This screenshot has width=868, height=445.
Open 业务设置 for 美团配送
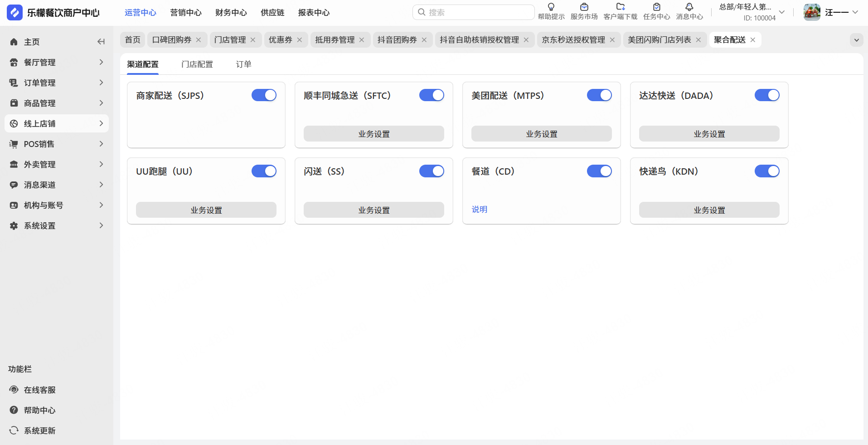542,134
